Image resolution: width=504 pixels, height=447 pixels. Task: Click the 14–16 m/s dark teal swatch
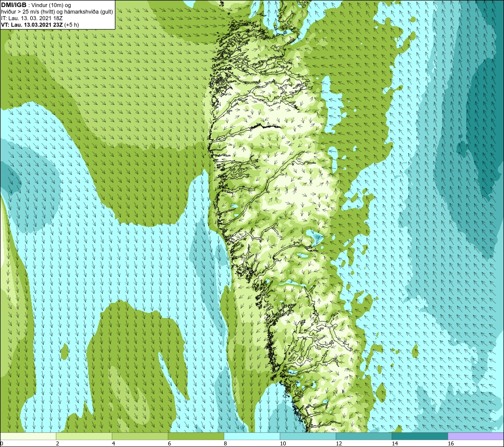click(420, 436)
